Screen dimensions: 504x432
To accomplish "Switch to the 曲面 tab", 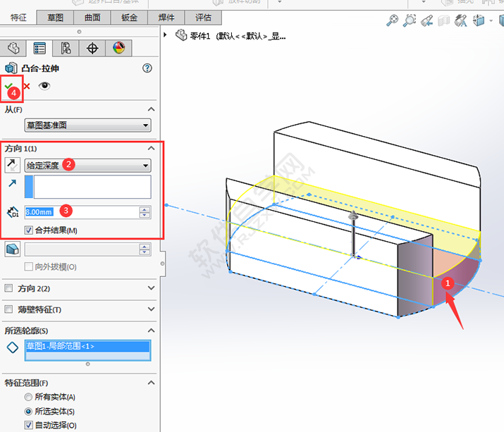I will (x=92, y=18).
